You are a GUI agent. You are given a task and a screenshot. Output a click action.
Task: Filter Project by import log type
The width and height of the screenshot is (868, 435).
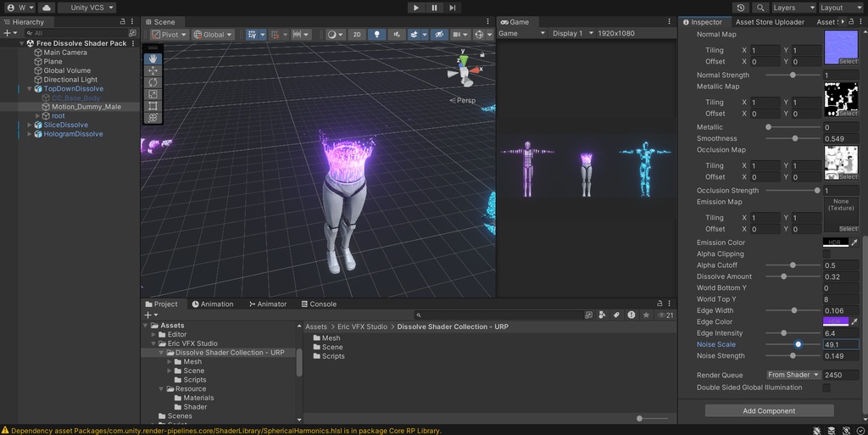(631, 315)
